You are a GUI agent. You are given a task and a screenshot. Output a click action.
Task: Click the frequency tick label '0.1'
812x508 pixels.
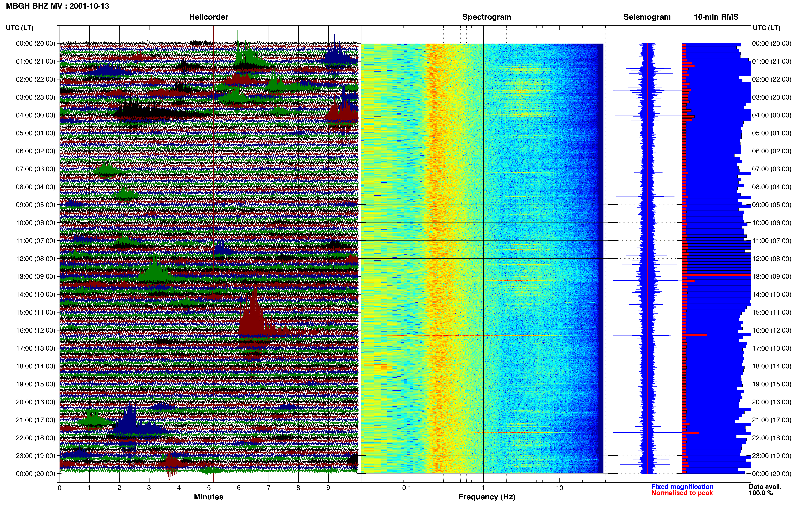(407, 488)
